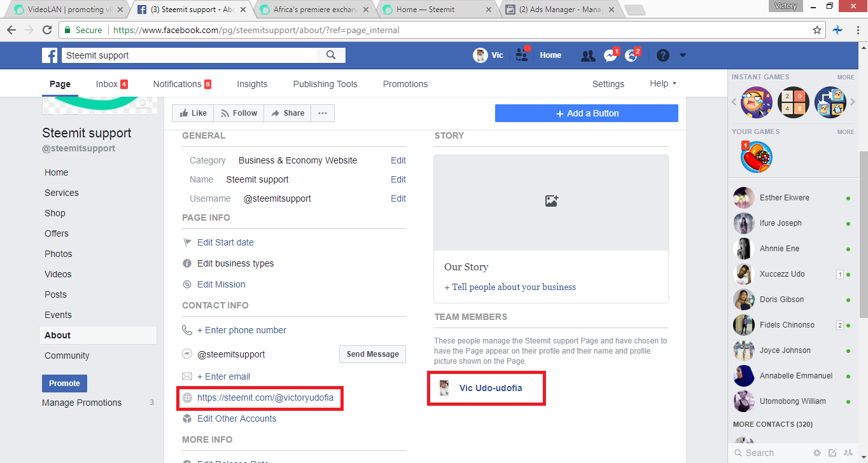Click Enter email link
The width and height of the screenshot is (868, 463).
[x=223, y=377]
